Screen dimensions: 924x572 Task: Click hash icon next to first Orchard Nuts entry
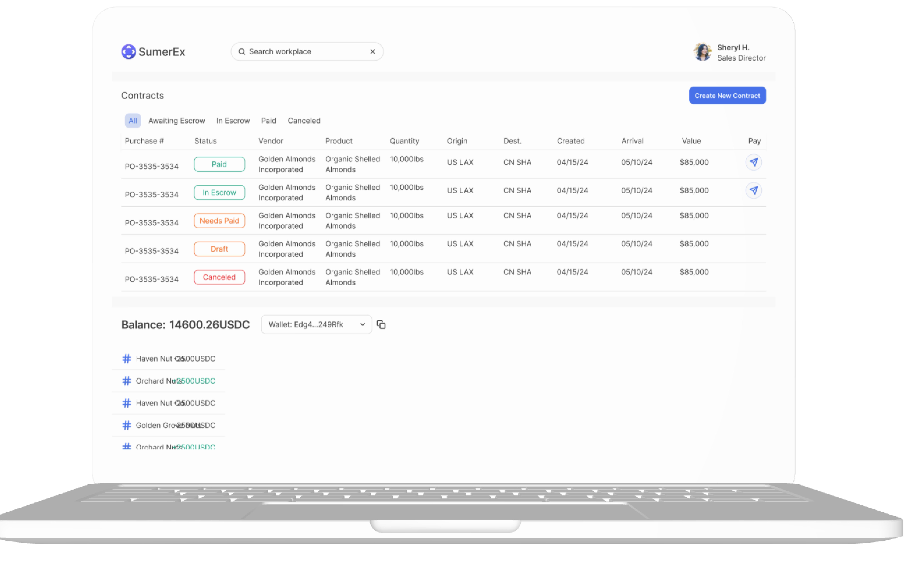[126, 381]
